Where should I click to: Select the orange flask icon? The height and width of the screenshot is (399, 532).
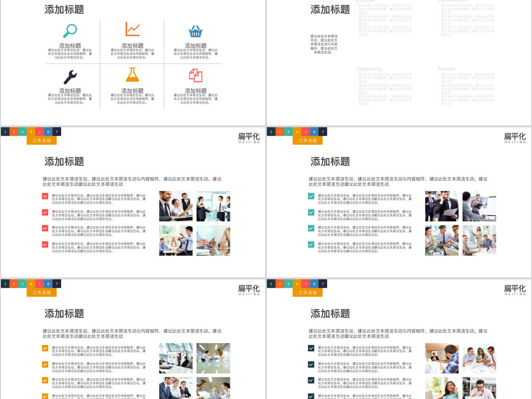pos(133,74)
